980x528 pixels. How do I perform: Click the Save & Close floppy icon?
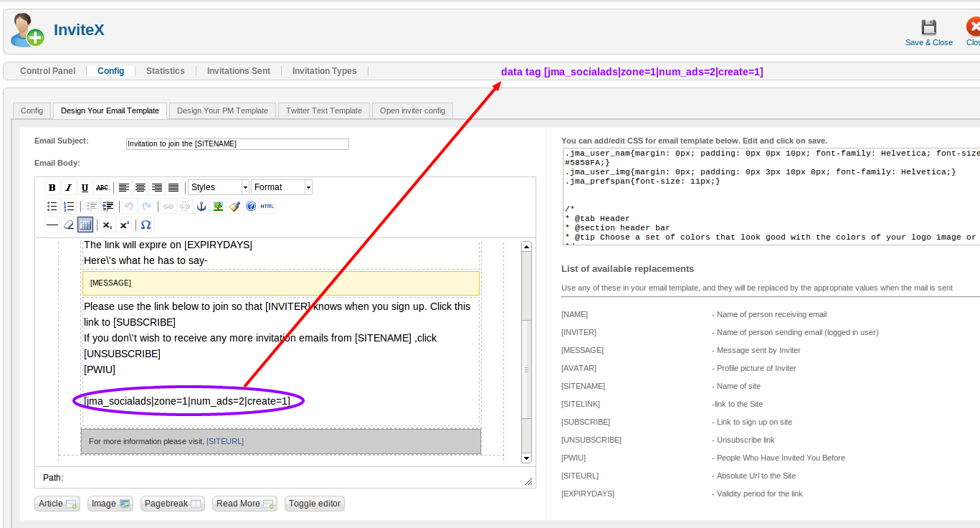[928, 28]
